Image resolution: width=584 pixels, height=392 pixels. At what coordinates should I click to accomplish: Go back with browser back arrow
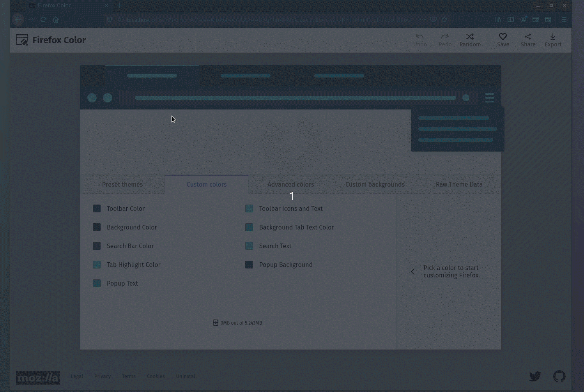point(18,19)
